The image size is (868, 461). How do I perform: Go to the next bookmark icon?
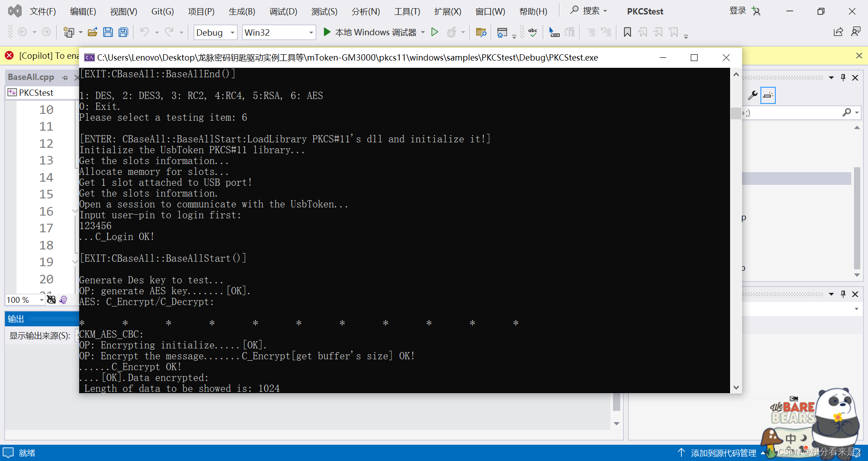tap(658, 32)
